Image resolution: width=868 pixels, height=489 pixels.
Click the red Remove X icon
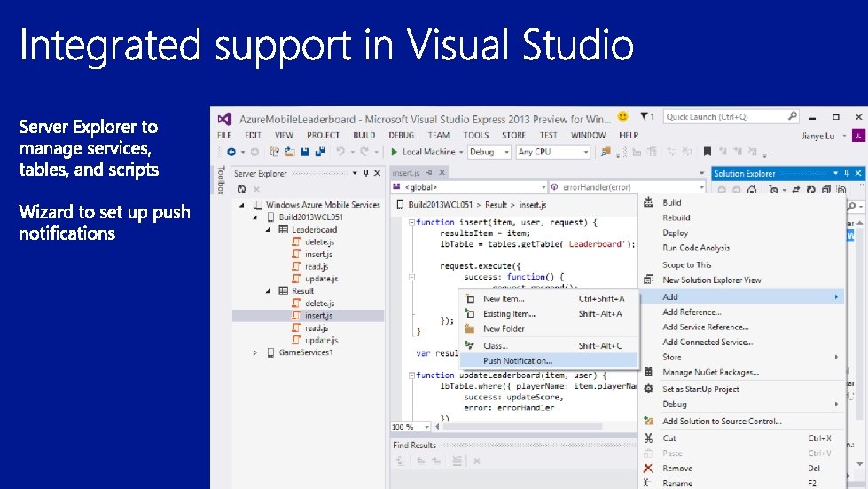pyautogui.click(x=648, y=469)
